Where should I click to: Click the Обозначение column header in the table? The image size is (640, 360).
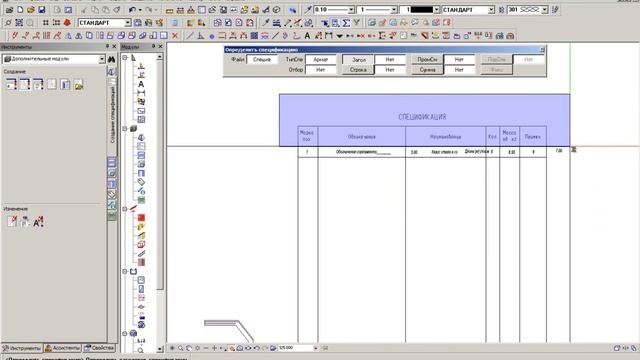pos(362,137)
